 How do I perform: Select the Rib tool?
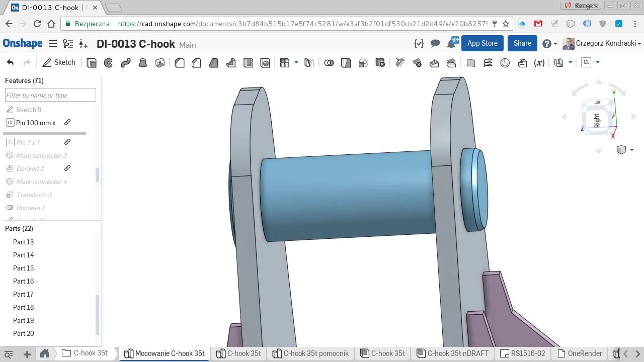point(231,63)
